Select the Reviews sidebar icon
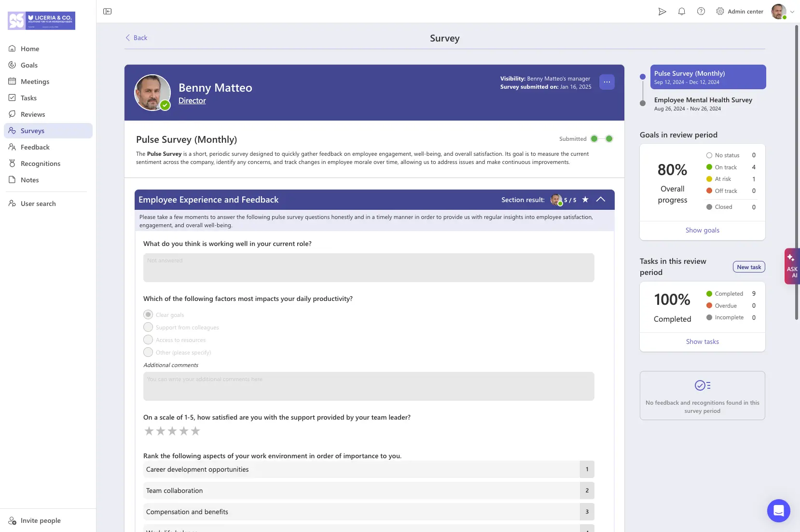Viewport: 800px width, 532px height. [33, 114]
